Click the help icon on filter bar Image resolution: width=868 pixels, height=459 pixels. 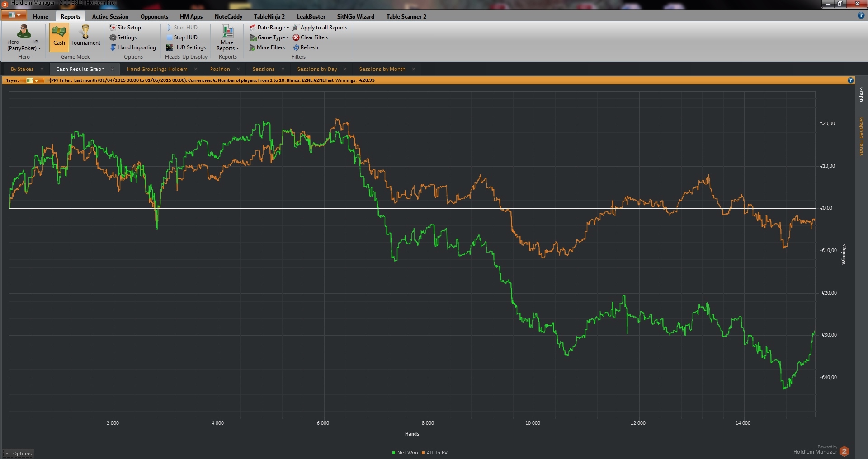850,80
